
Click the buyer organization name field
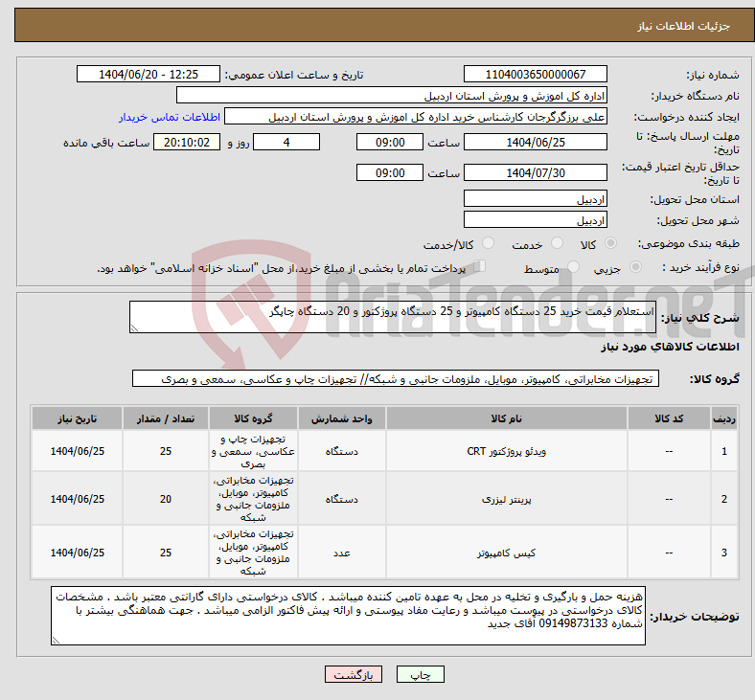coord(392,95)
